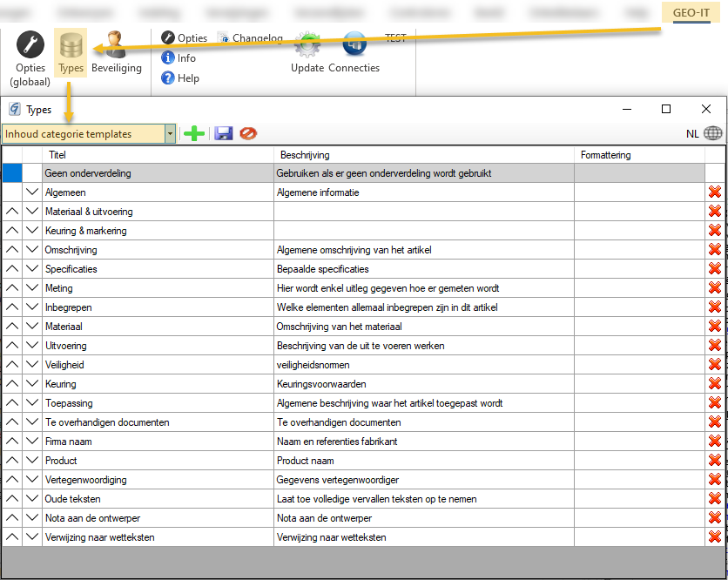
Task: Select the Te overhandigen documenten title cell
Action: pos(158,422)
